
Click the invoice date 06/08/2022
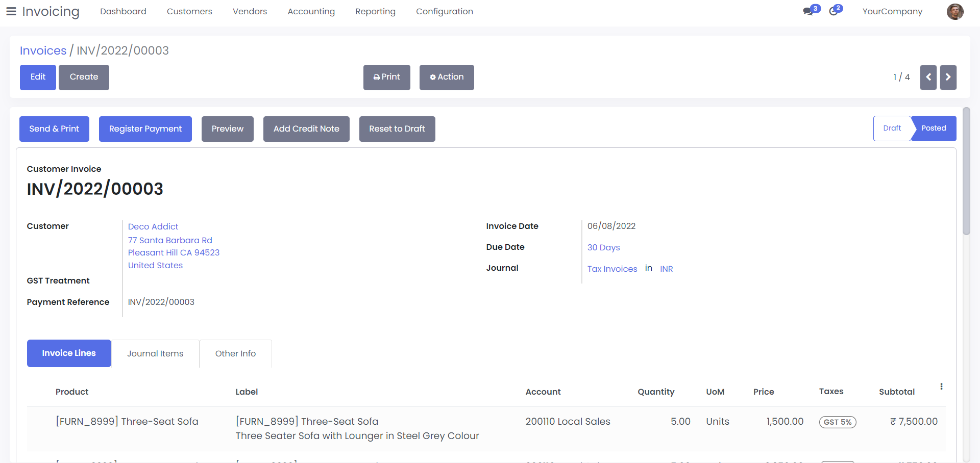coord(611,226)
